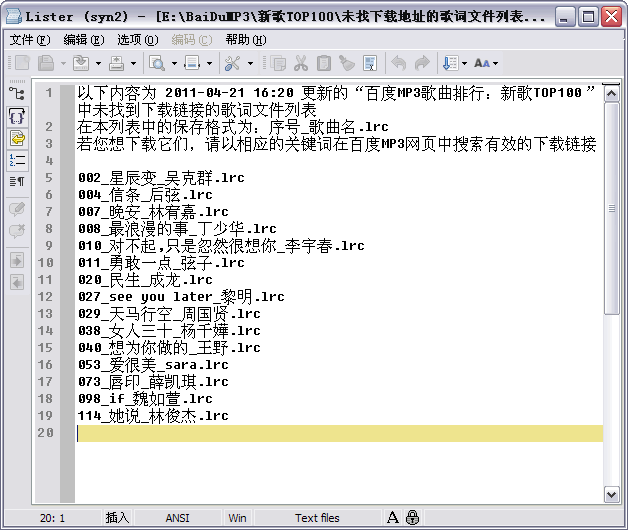Click the Redo arrow icon

click(x=422, y=63)
